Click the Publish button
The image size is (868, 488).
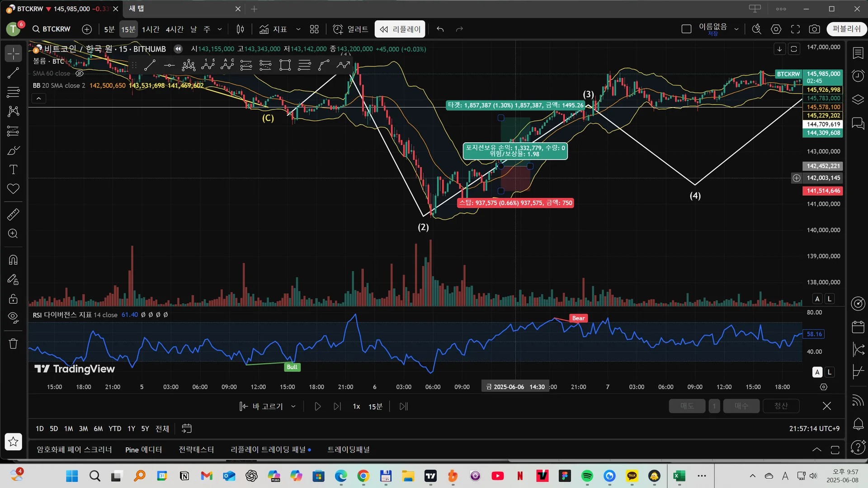point(846,29)
